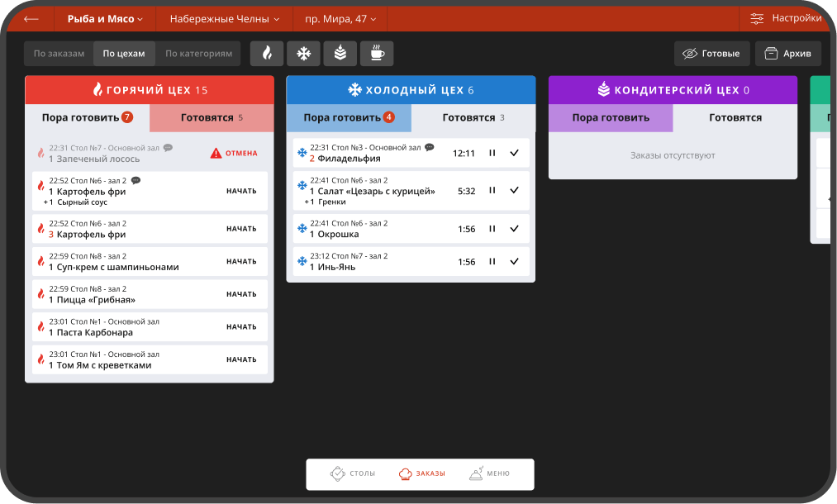Go to МЕНЮ in bottom navigation
Image resolution: width=837 pixels, height=504 pixels.
coord(489,473)
